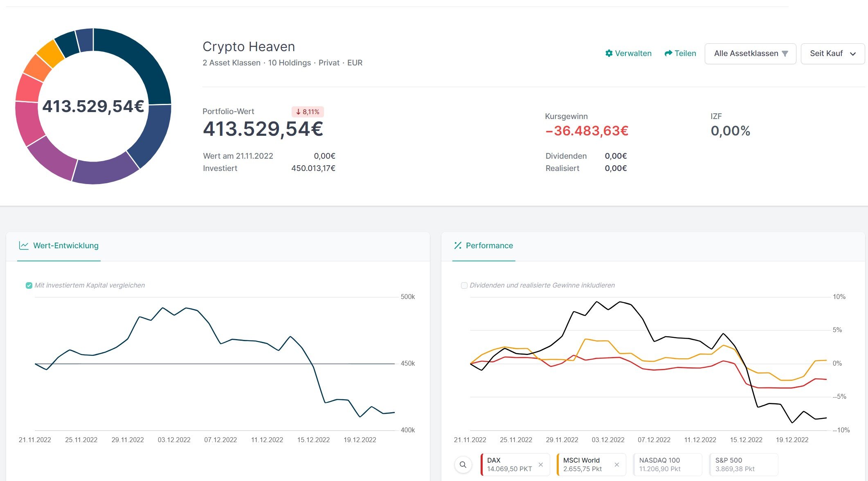Enable the S&P 500 benchmark chip

743,465
